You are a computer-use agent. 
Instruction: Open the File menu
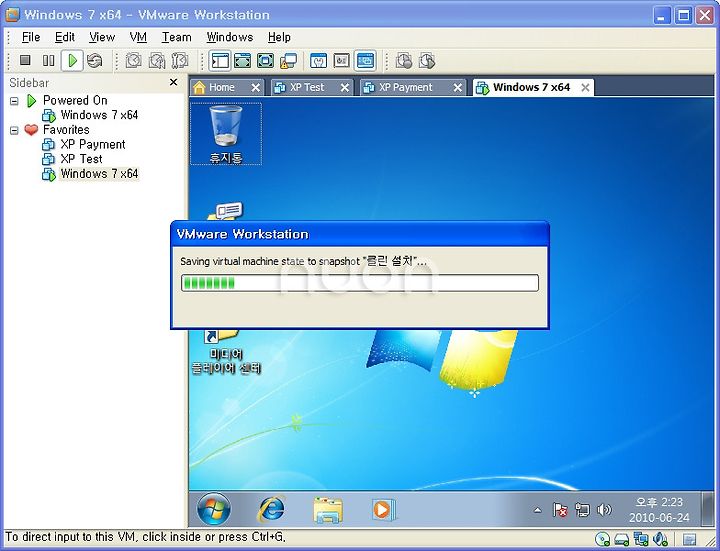(x=31, y=37)
